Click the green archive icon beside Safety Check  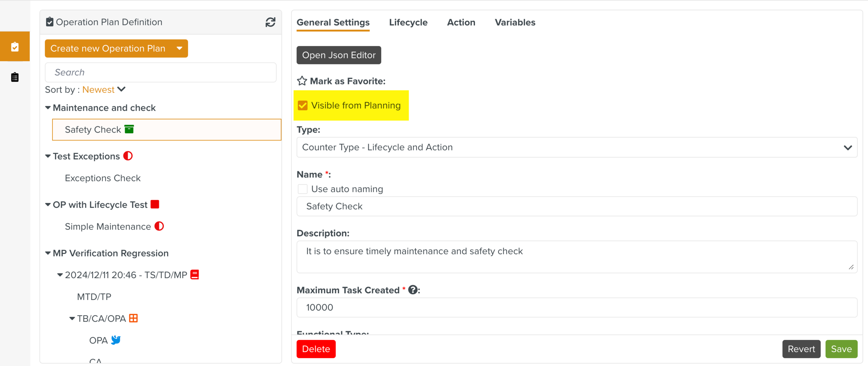pyautogui.click(x=129, y=129)
